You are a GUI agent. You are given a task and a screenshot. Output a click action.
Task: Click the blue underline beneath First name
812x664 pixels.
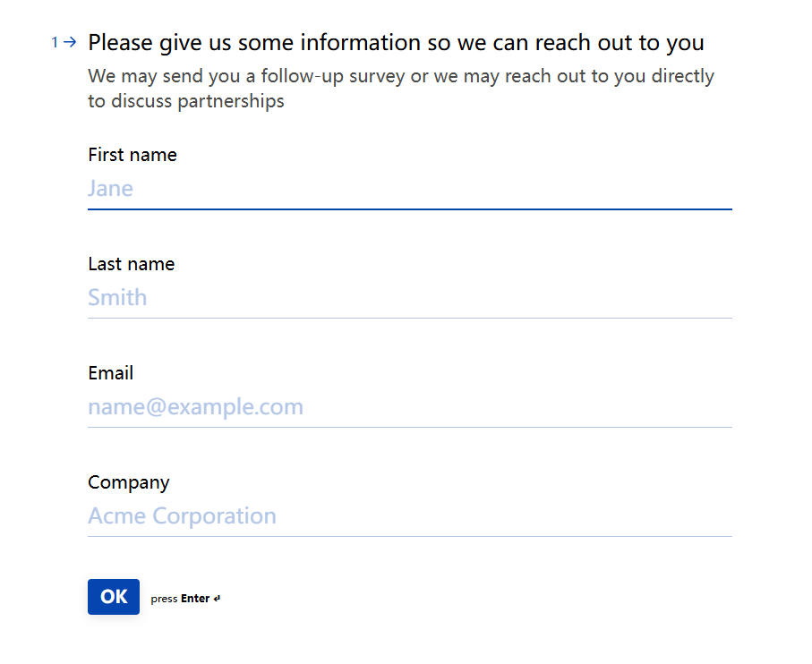click(x=409, y=209)
